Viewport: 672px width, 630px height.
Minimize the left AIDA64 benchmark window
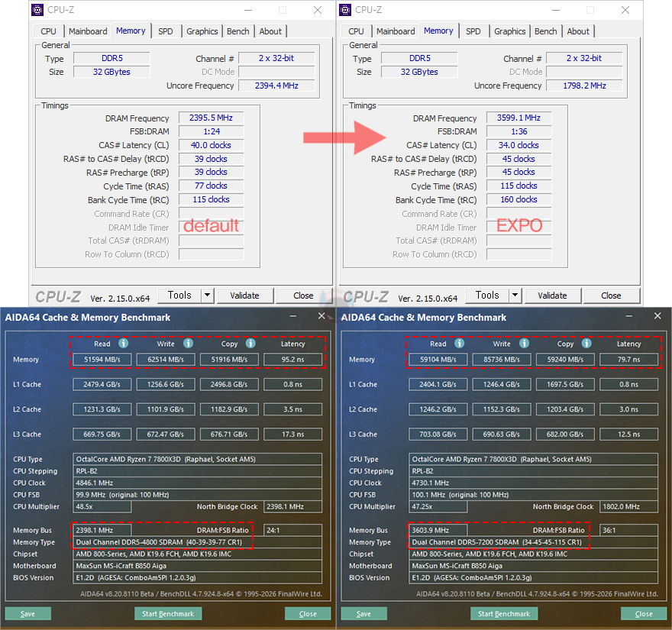tap(293, 316)
